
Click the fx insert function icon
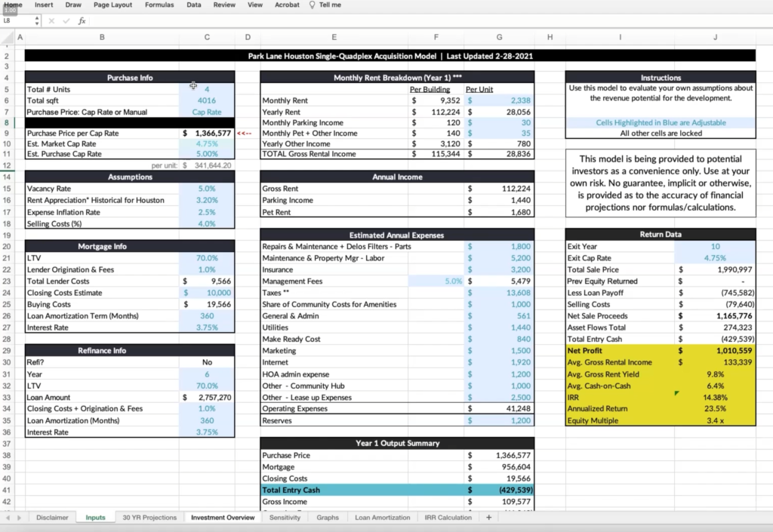[82, 21]
